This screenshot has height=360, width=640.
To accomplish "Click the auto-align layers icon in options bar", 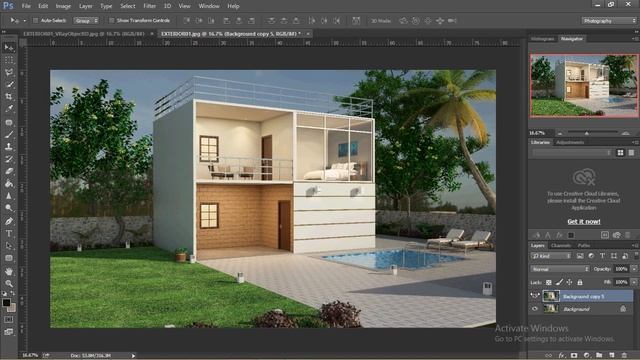I will 356,20.
